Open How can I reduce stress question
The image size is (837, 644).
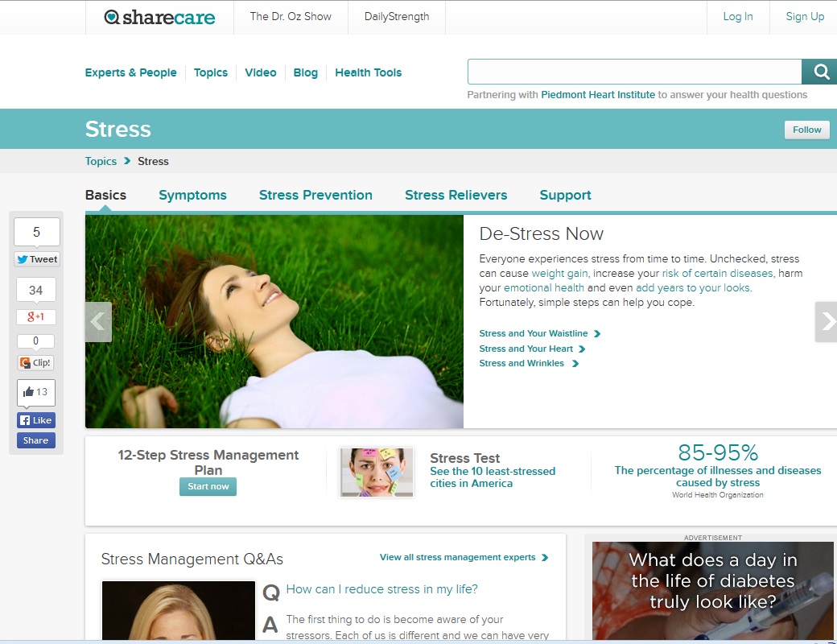click(x=381, y=589)
